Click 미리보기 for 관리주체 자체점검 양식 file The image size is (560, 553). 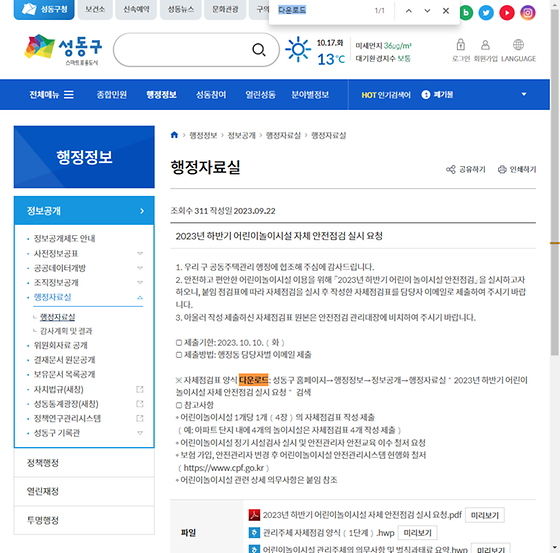click(418, 533)
